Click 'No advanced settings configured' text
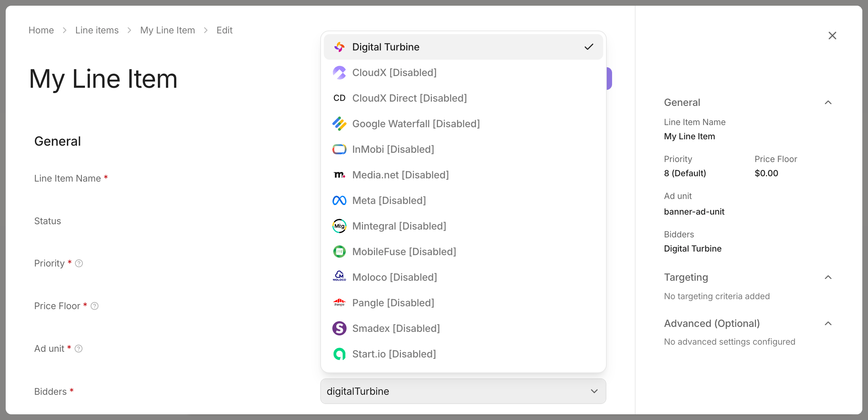The image size is (868, 420). click(x=730, y=341)
